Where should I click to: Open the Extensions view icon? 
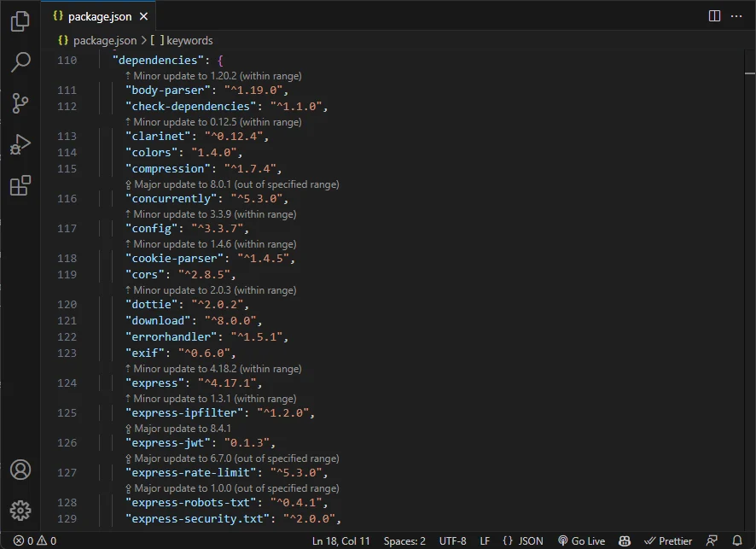20,185
